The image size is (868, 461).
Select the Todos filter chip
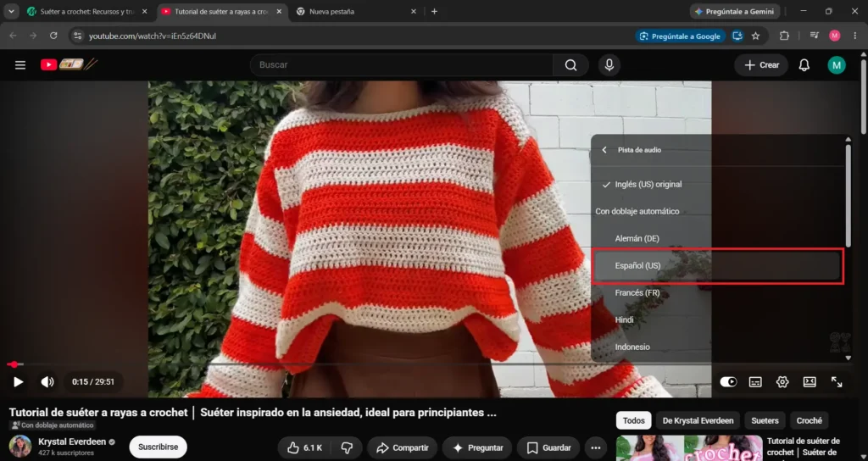634,420
